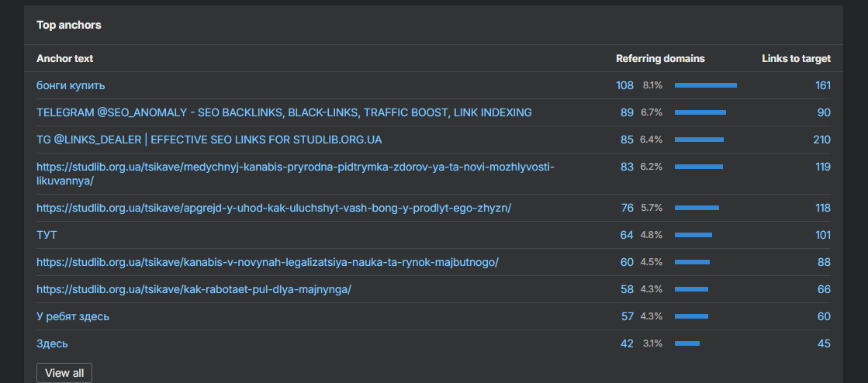
Task: Open the 'ТУТ' anchor text
Action: click(x=47, y=235)
